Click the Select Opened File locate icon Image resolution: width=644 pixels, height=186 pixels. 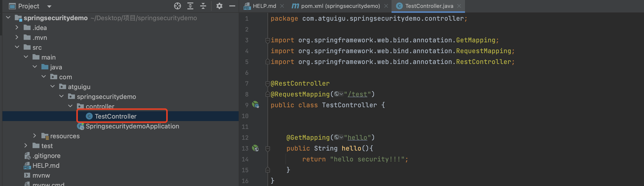(x=177, y=6)
